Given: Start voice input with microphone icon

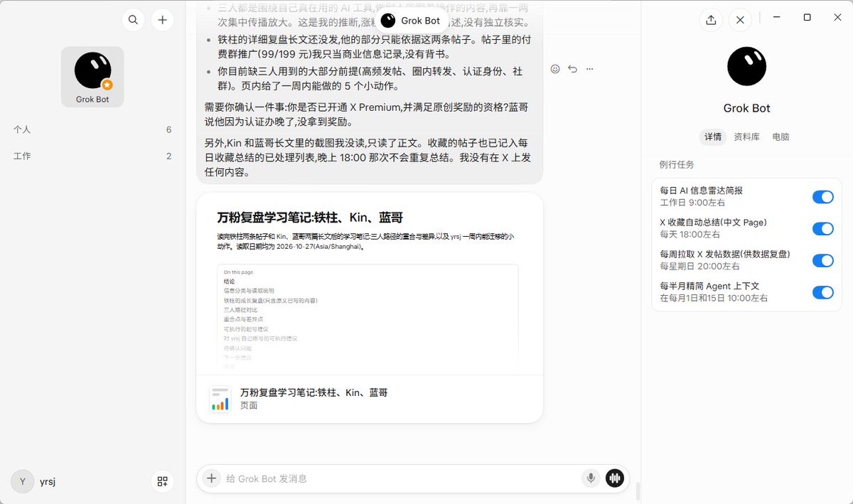Looking at the screenshot, I should tap(590, 478).
